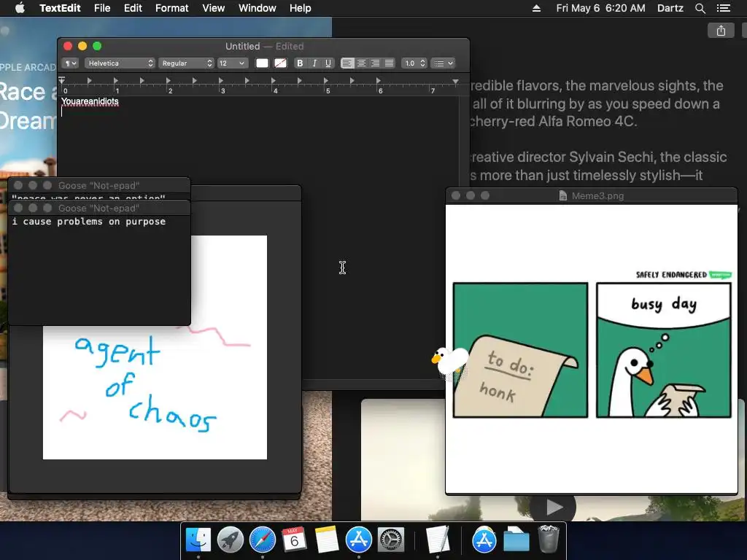The height and width of the screenshot is (560, 747).
Task: Open Spotlight search
Action: tap(700, 8)
